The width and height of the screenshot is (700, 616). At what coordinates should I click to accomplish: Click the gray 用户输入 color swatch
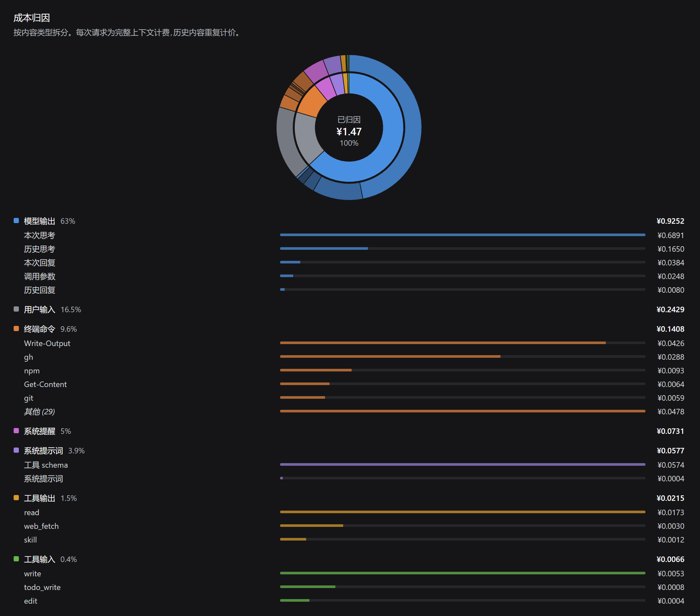click(x=16, y=309)
